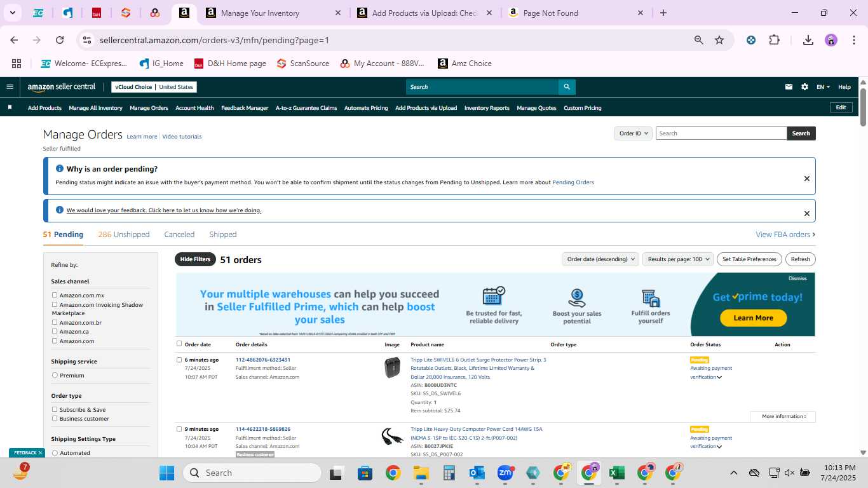Switch to the Canceled orders tab
Viewport: 868px width, 488px height.
point(179,234)
